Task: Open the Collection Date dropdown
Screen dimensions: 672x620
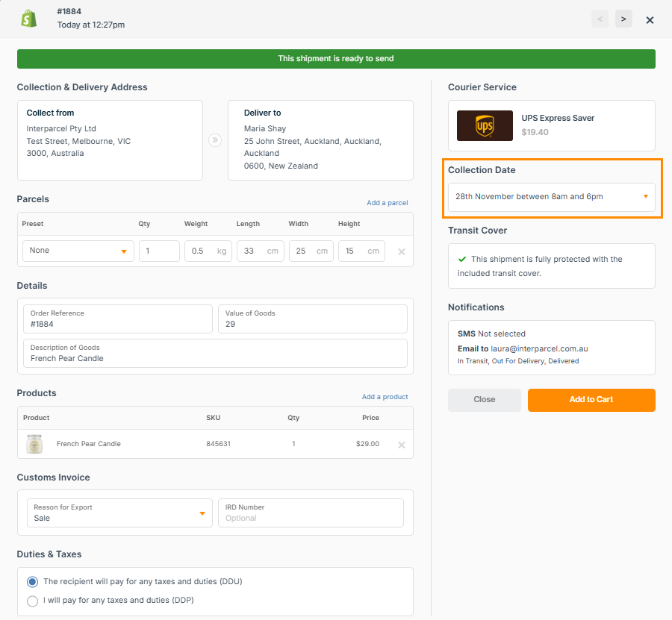Action: [551, 196]
